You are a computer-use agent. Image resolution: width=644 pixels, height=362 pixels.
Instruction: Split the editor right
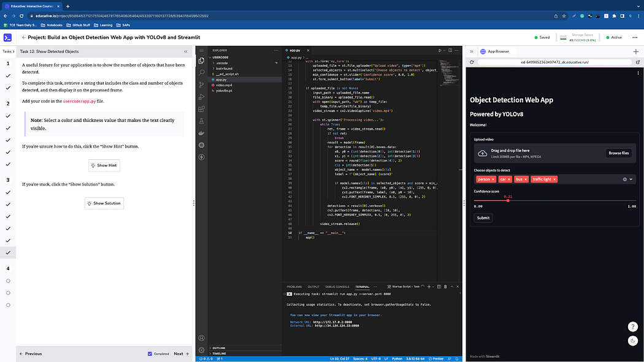(x=450, y=50)
